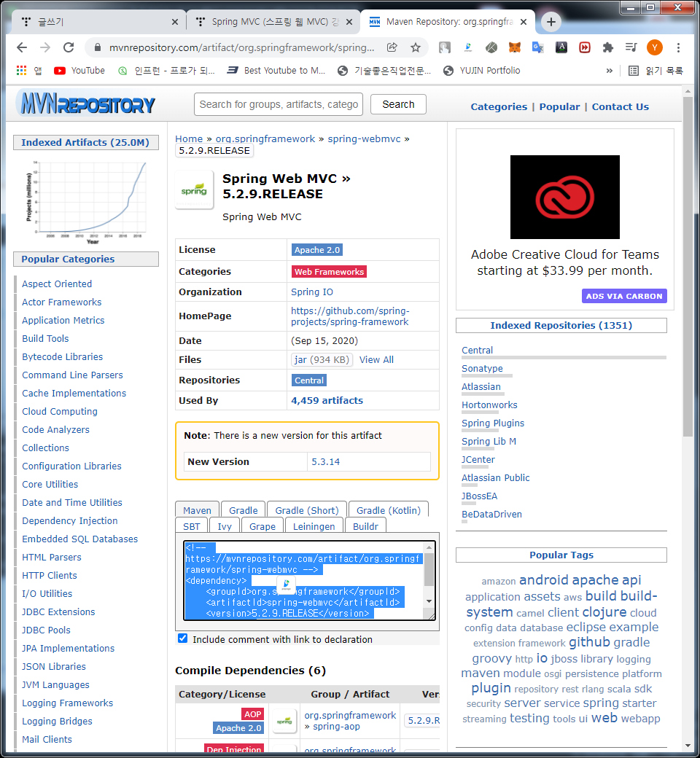The height and width of the screenshot is (758, 700).
Task: Open the Categories header link
Action: [x=499, y=107]
